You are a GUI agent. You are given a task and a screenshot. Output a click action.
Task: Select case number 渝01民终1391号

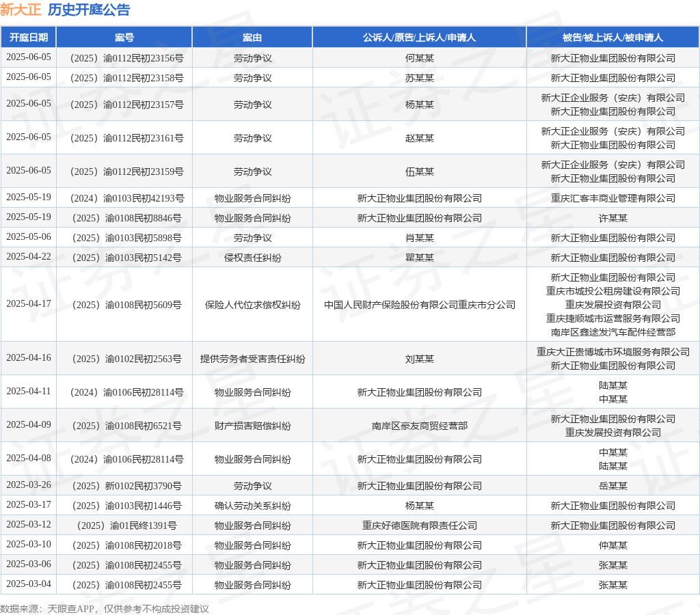[126, 525]
